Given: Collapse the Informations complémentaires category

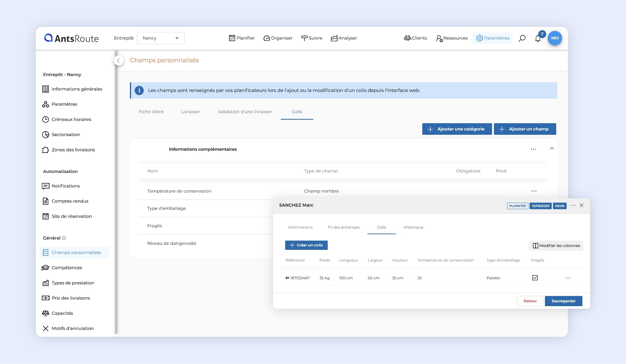Looking at the screenshot, I should (x=552, y=149).
